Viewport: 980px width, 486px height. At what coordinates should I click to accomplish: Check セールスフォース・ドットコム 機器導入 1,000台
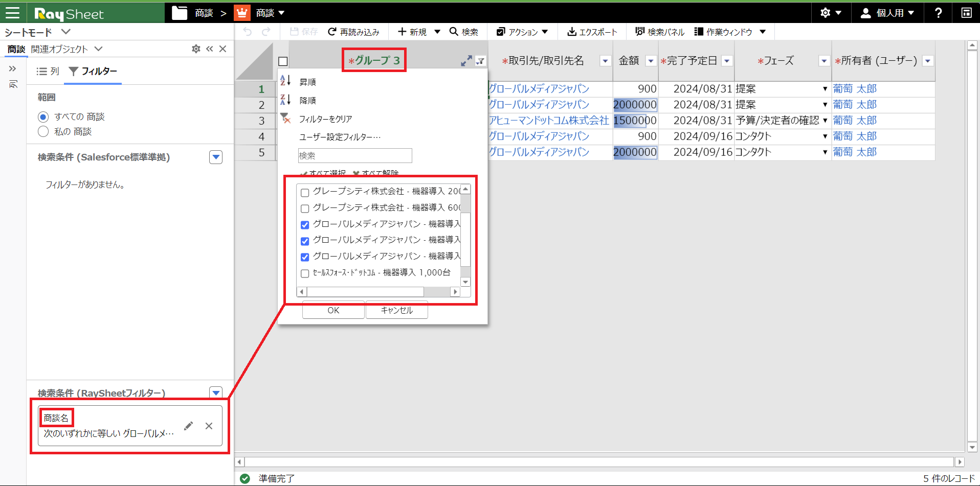pyautogui.click(x=305, y=273)
